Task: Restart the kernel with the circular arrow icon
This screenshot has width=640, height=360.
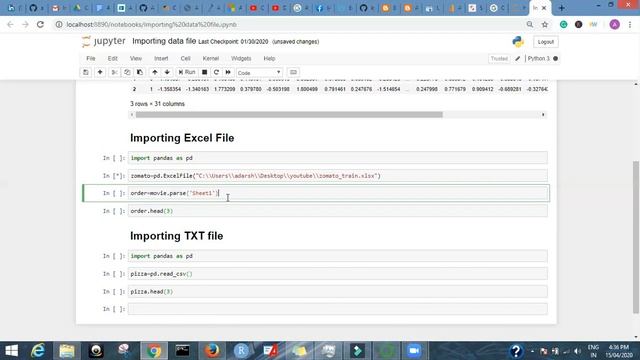Action: click(x=216, y=72)
